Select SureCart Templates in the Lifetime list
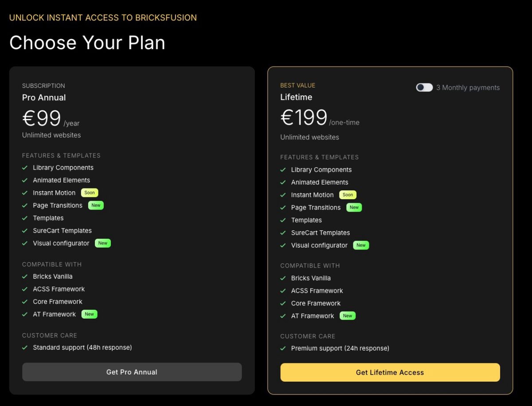532x406 pixels. coord(321,233)
